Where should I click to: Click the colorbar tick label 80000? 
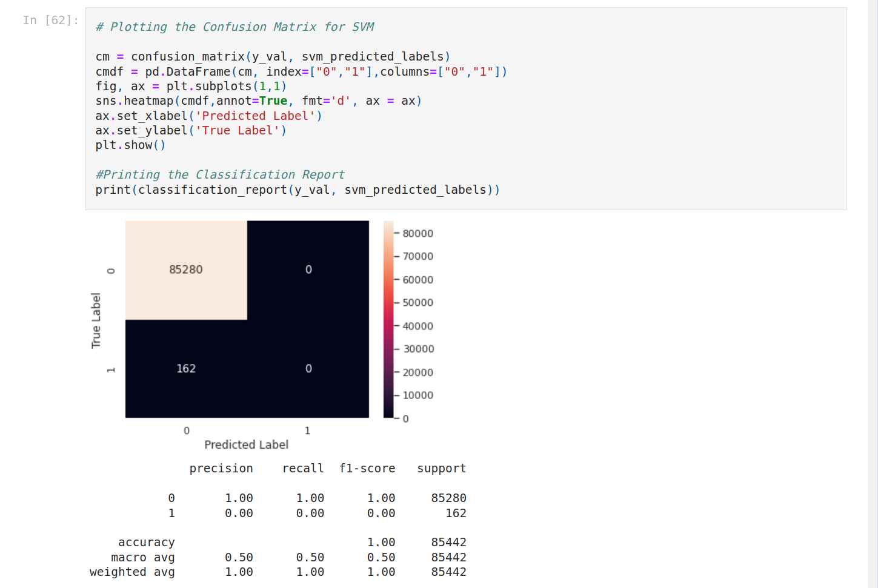coord(418,233)
